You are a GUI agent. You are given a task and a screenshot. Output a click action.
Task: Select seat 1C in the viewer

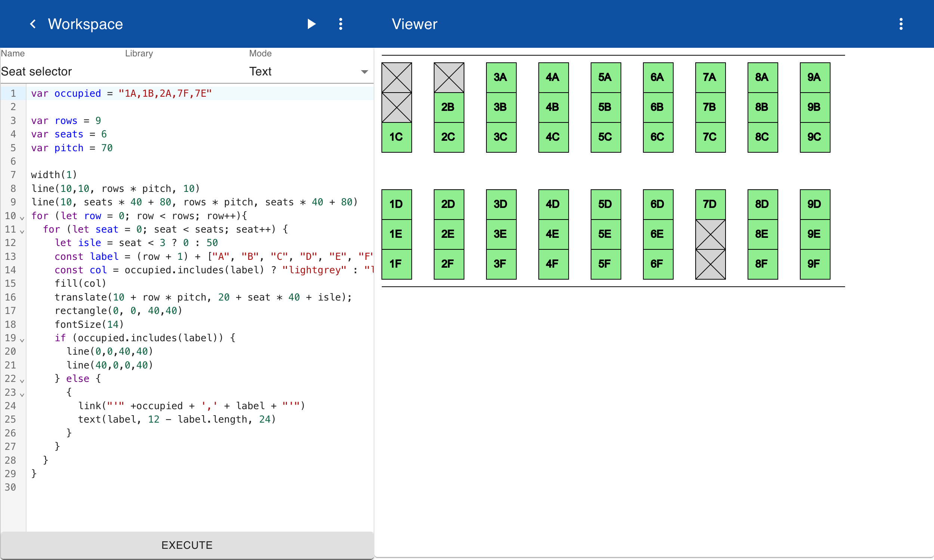pos(396,137)
